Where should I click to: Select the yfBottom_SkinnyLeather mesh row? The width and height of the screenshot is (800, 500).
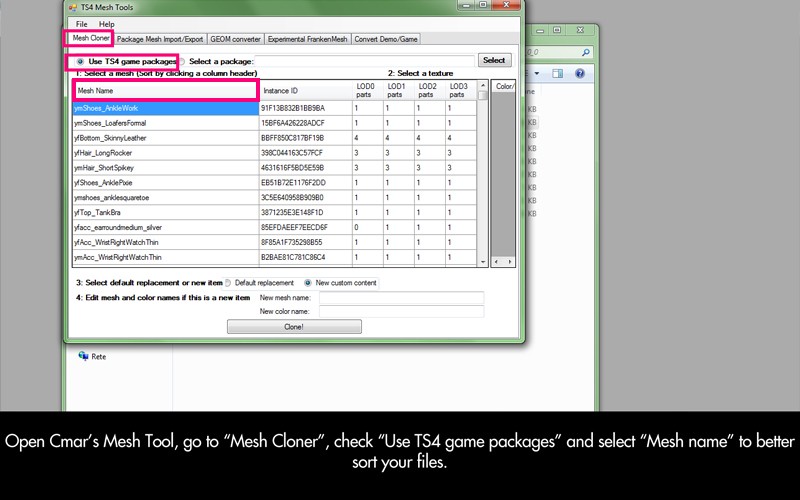(166, 138)
